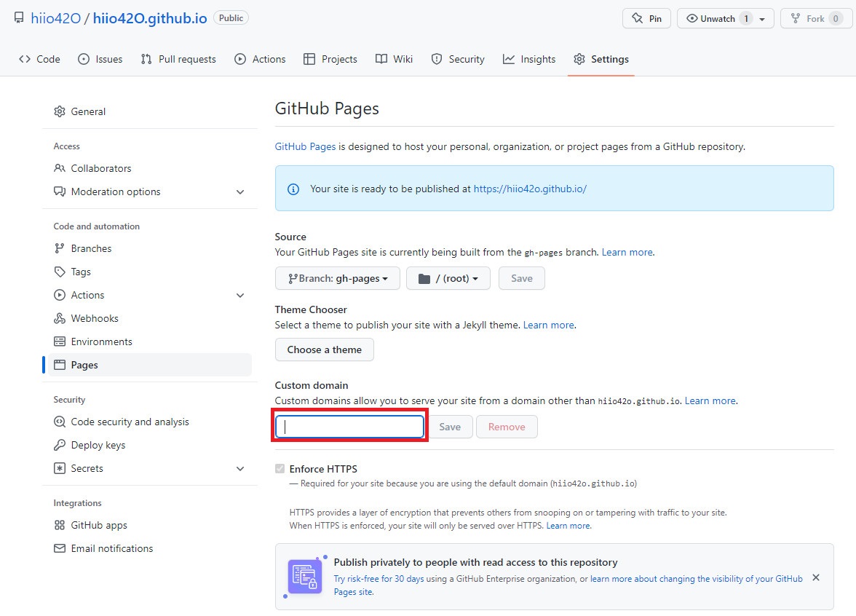This screenshot has height=616, width=856.
Task: Focus the custom domain text field
Action: [349, 427]
